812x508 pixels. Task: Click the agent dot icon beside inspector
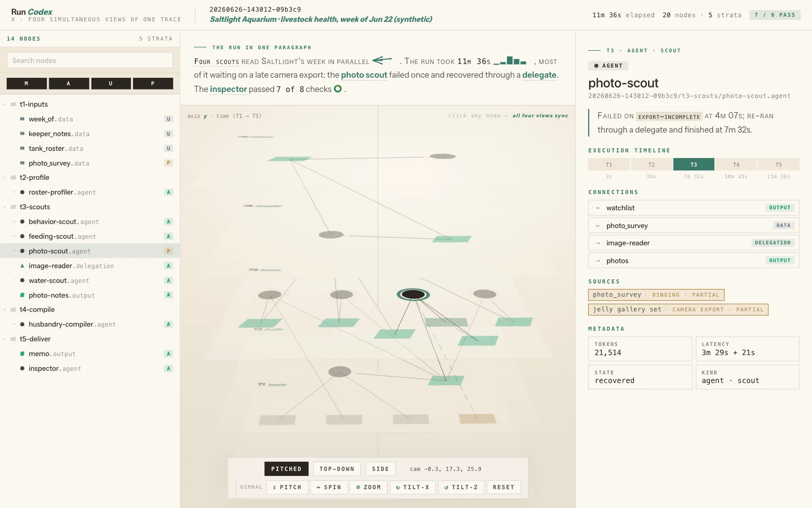[22, 368]
